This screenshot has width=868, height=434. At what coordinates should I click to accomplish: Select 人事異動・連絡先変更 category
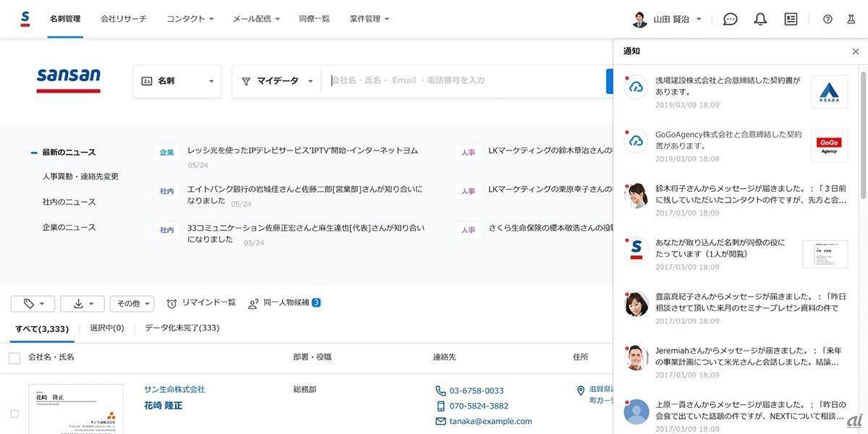point(80,176)
